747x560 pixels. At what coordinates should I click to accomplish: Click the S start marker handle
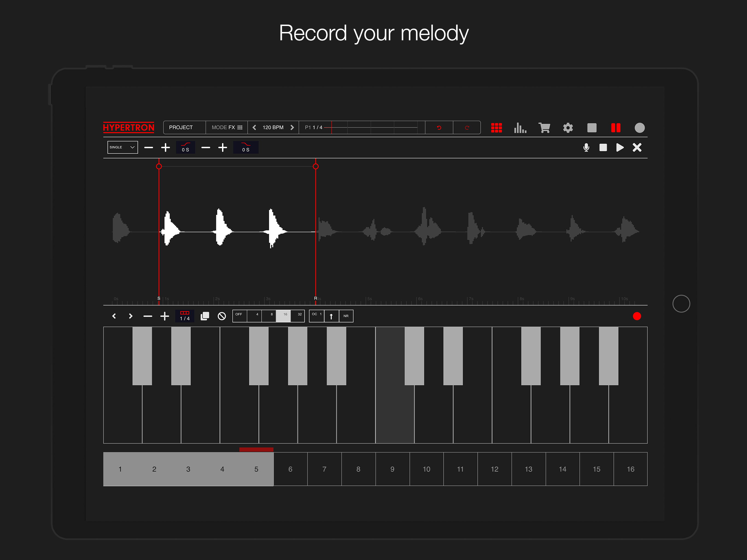159,166
